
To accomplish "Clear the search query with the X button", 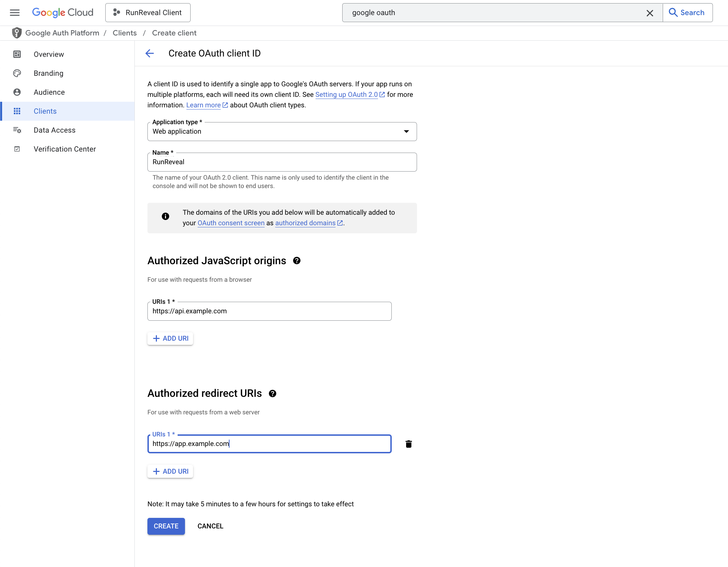I will pyautogui.click(x=650, y=13).
